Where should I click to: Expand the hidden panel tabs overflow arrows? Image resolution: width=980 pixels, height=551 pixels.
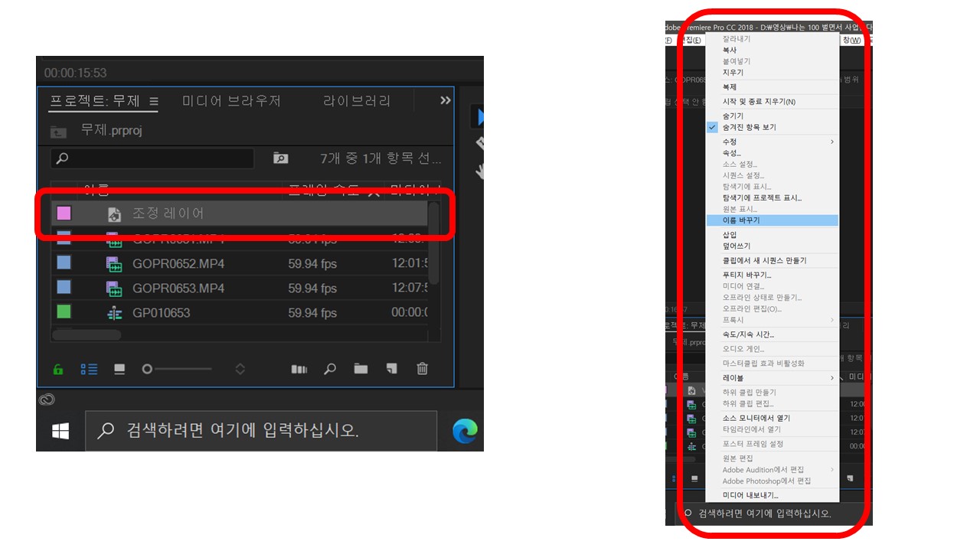click(x=446, y=100)
